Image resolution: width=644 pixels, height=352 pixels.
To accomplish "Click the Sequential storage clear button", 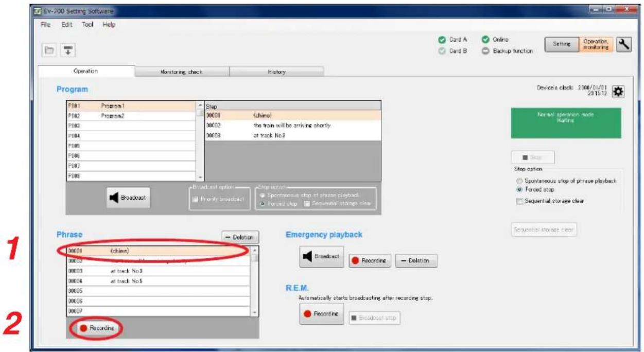I will pos(544,230).
